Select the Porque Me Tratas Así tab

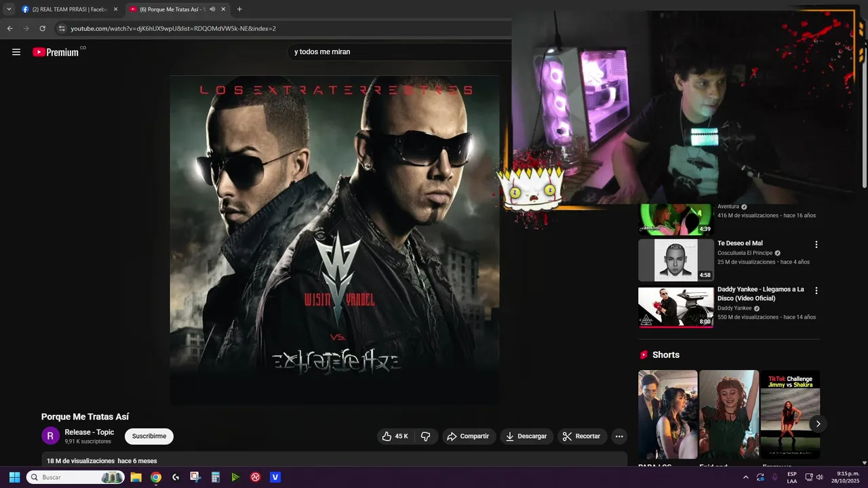tap(173, 9)
